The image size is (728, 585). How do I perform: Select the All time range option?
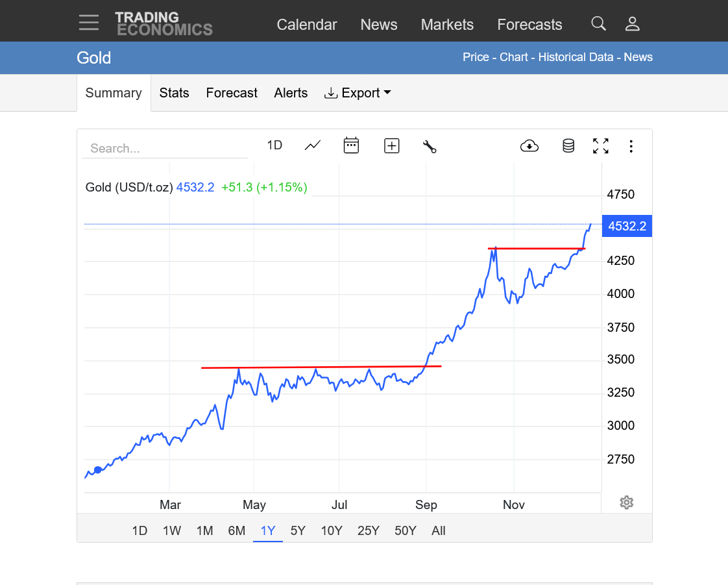(x=439, y=530)
